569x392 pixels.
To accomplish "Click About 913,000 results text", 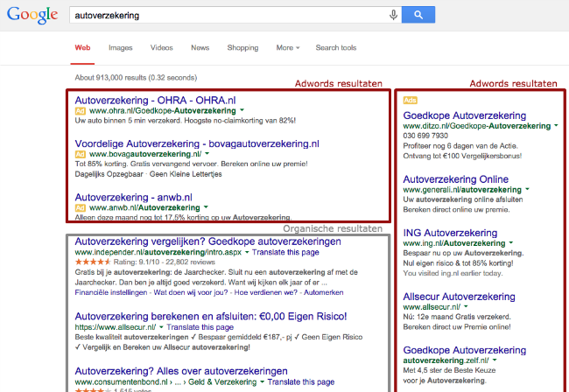I will pyautogui.click(x=136, y=78).
